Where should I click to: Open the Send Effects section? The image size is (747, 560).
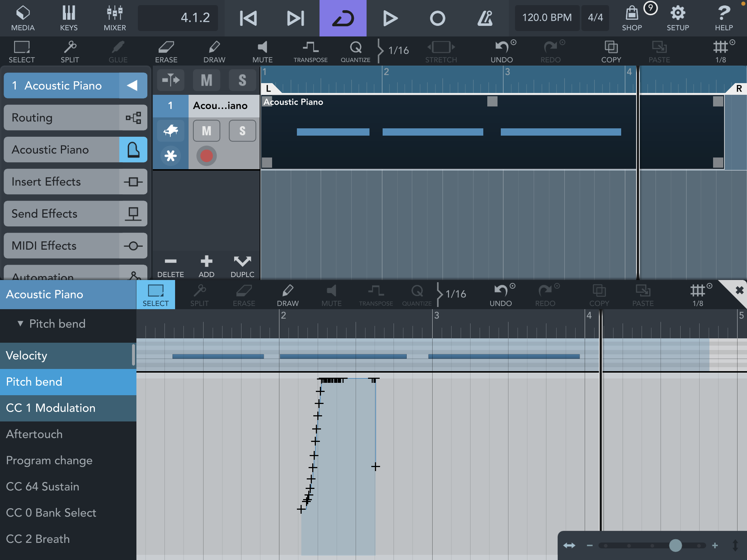pos(76,214)
